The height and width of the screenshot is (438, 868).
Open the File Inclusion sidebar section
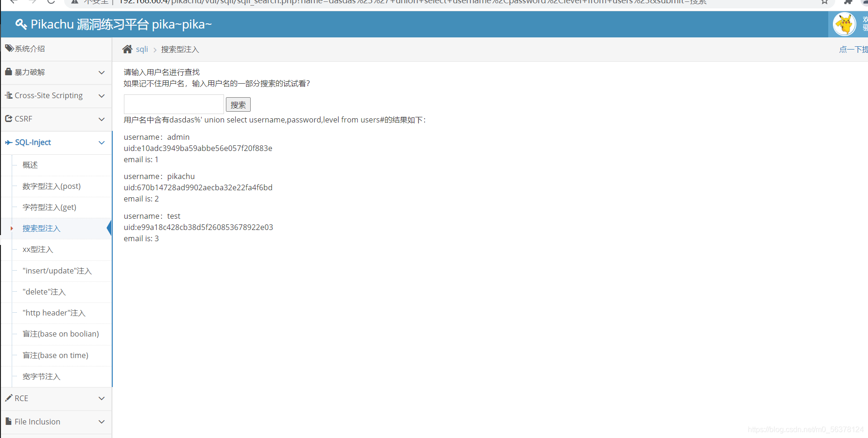click(56, 422)
